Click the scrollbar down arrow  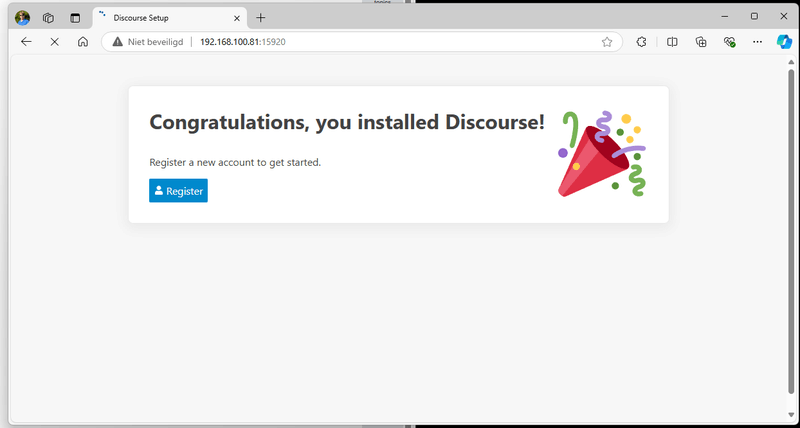coord(791,415)
